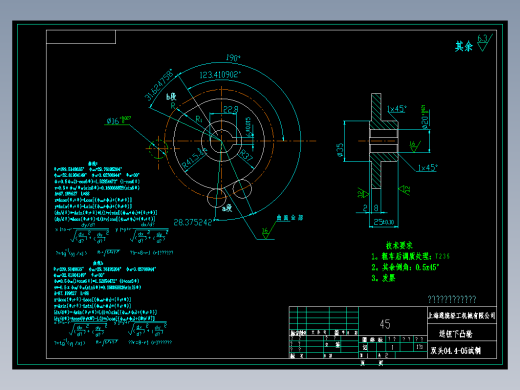This screenshot has width=520, height=390.
Task: Click the 技术要求 heading
Action: click(x=399, y=246)
